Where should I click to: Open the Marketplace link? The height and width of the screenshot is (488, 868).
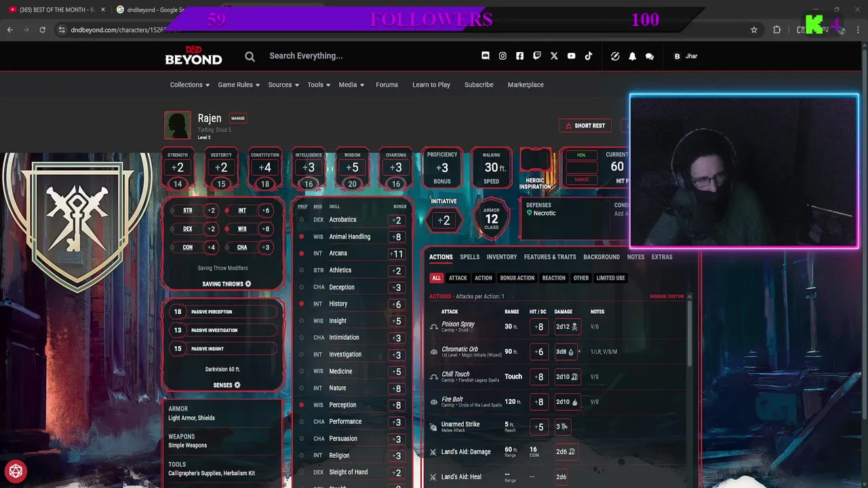pos(526,85)
